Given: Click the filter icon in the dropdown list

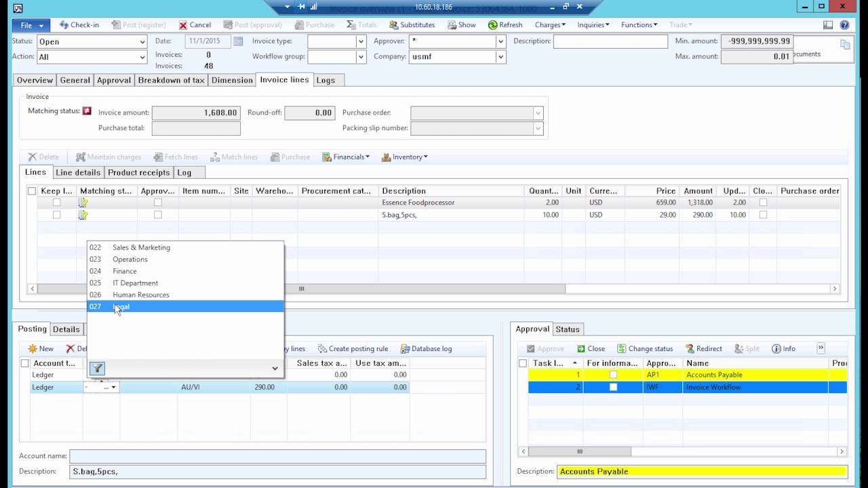Looking at the screenshot, I should coord(98,368).
